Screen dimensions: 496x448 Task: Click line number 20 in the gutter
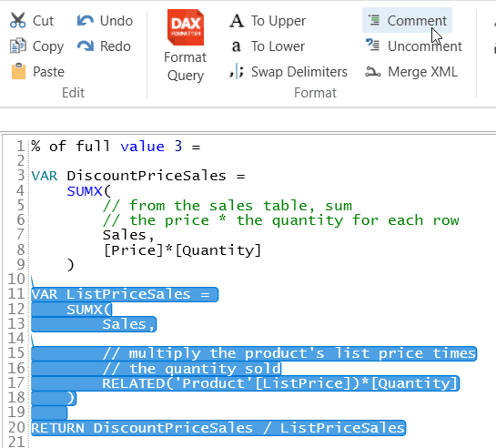pos(16,427)
